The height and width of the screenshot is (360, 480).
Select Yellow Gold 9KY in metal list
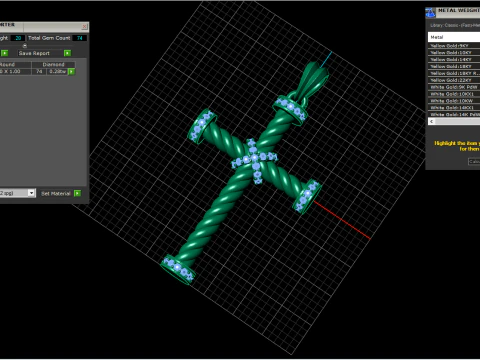coord(454,46)
